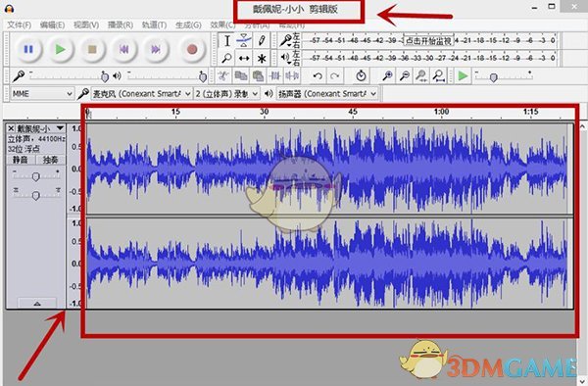
Task: Select the Envelope tool
Action: pos(244,40)
